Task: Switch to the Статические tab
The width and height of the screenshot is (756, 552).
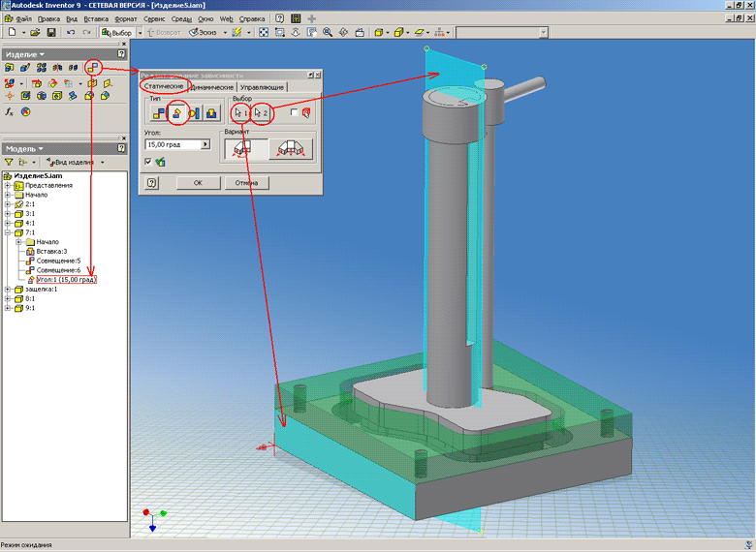Action: click(x=164, y=86)
